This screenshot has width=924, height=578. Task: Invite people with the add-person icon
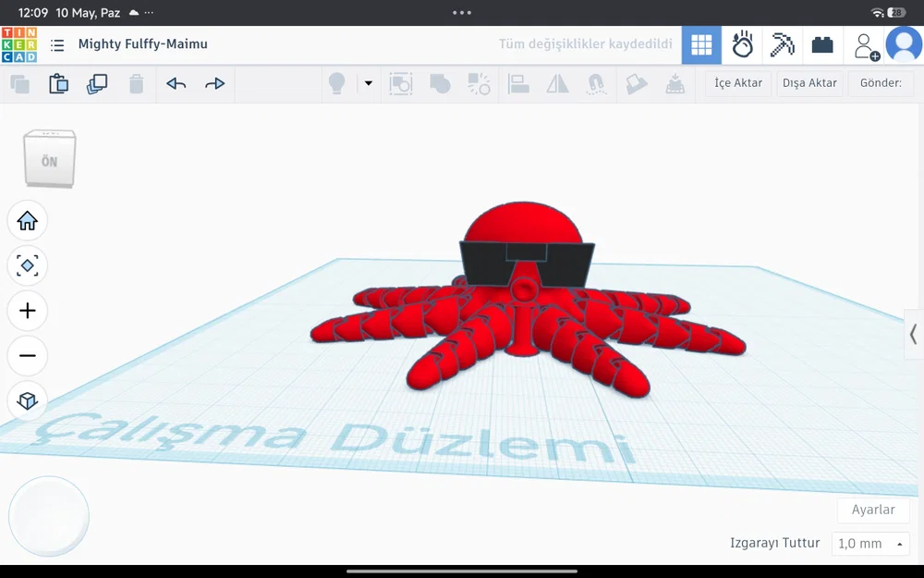pos(867,46)
